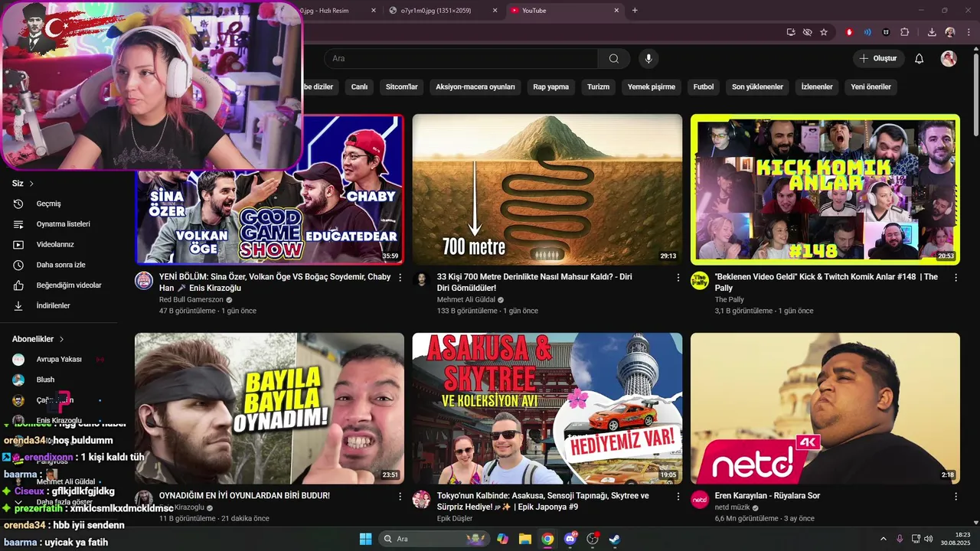The image size is (980, 551).
Task: Open options menu for Good Game Show video
Action: point(400,278)
